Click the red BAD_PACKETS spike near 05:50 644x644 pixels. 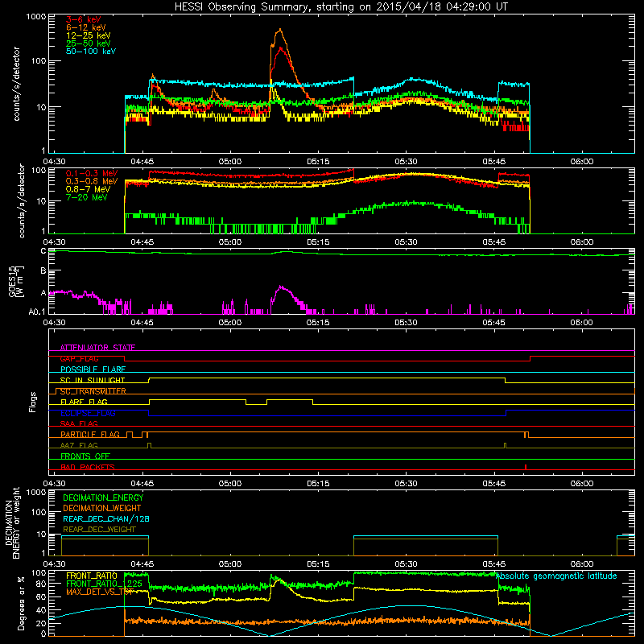526,467
